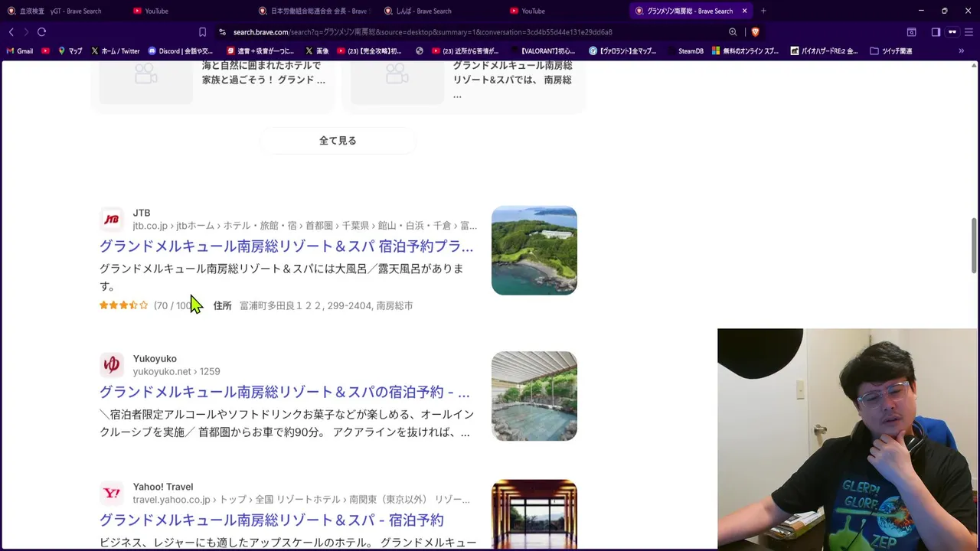Open バイオハザードRE:2 bookmark

coord(824,51)
